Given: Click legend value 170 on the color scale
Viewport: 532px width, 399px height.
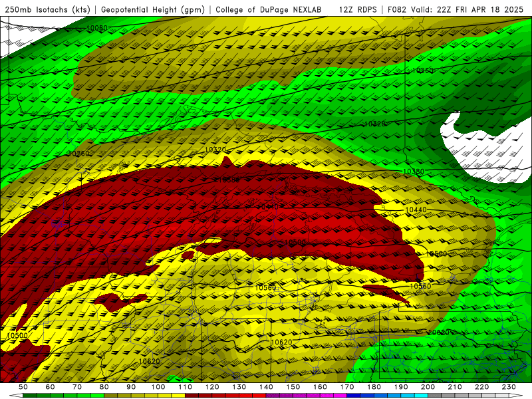Looking at the screenshot, I should pyautogui.click(x=346, y=387).
